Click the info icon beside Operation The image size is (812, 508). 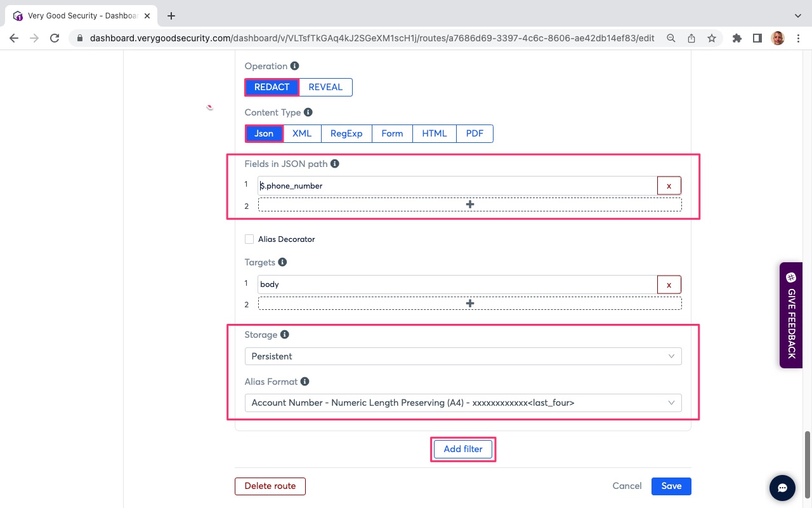[x=294, y=66]
